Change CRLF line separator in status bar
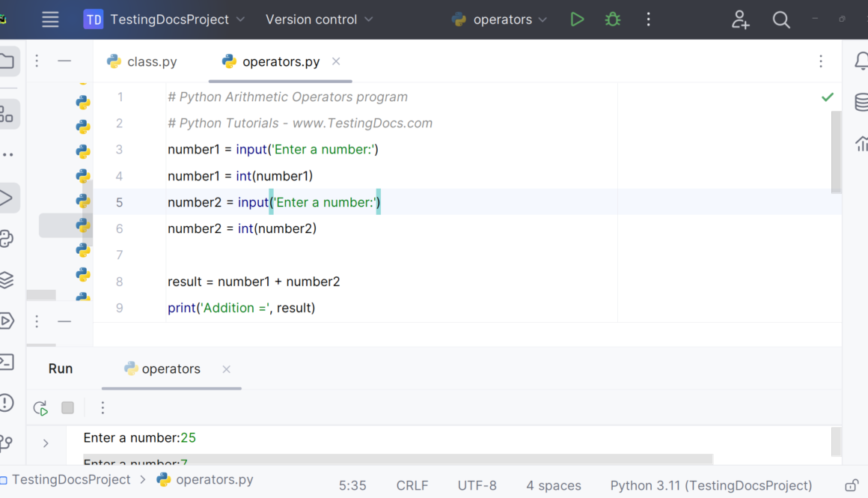 412,485
